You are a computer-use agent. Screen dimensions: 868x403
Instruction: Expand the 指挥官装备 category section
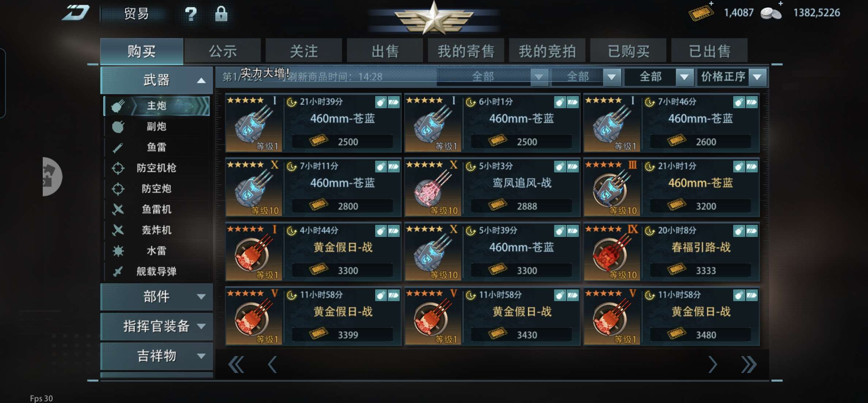[157, 326]
